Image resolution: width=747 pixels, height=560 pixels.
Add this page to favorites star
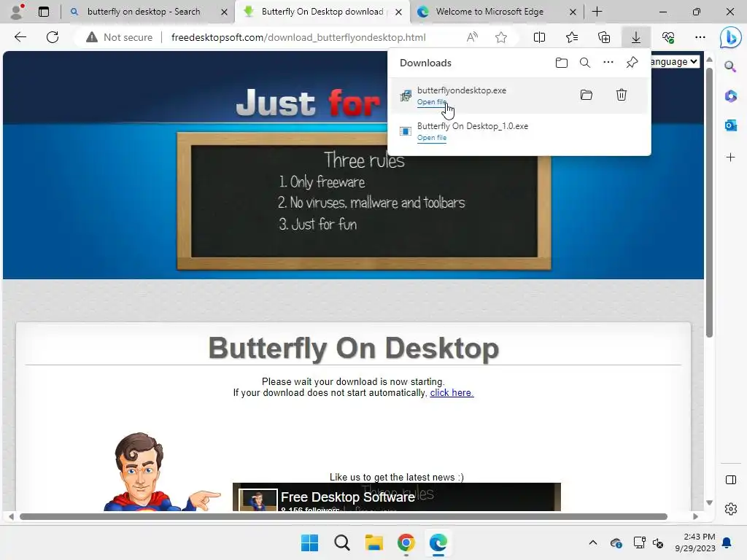[500, 37]
